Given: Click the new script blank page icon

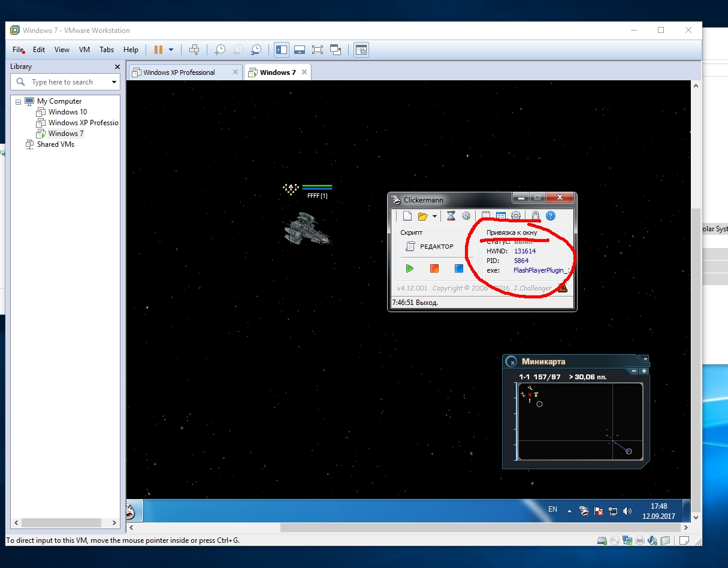Looking at the screenshot, I should coord(407,216).
